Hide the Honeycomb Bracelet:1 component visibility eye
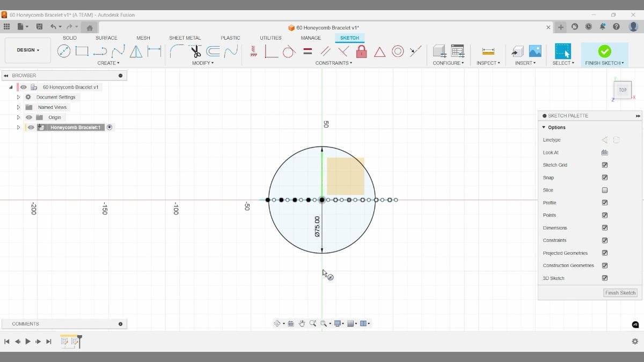644x362 pixels. coord(31,127)
